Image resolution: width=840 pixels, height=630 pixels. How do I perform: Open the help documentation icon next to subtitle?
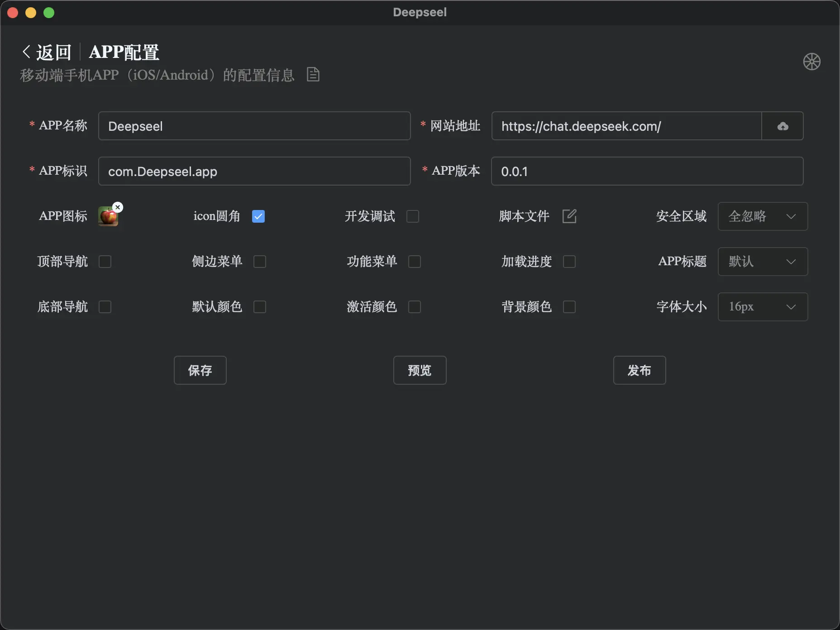click(x=313, y=74)
